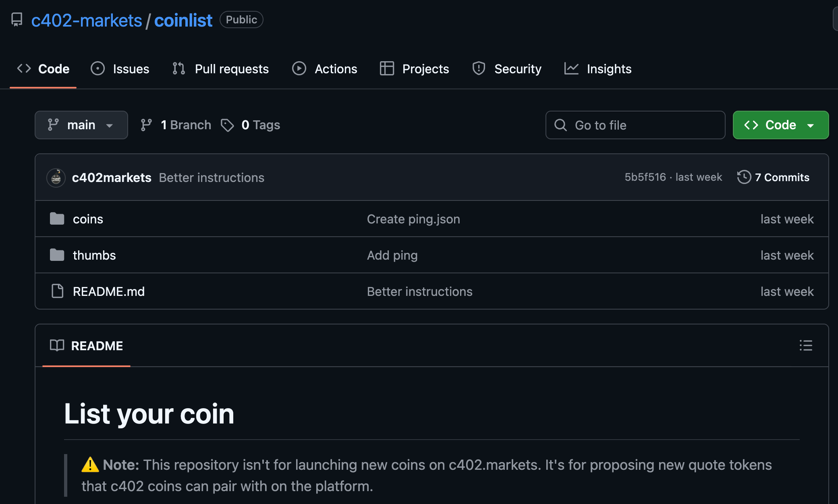This screenshot has height=504, width=838.
Task: Click the c402markets avatar thumbnail
Action: (x=56, y=177)
